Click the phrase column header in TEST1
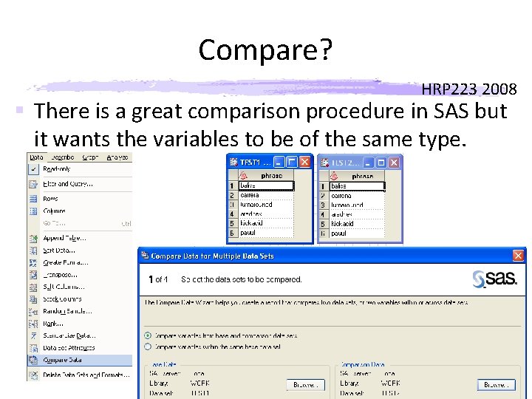 (x=266, y=176)
